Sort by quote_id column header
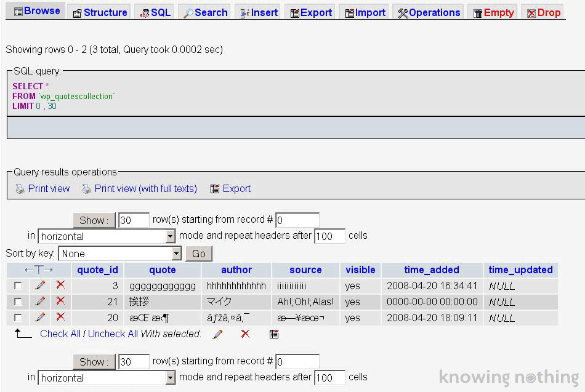Screen dimensions: 585x392 pyautogui.click(x=97, y=270)
